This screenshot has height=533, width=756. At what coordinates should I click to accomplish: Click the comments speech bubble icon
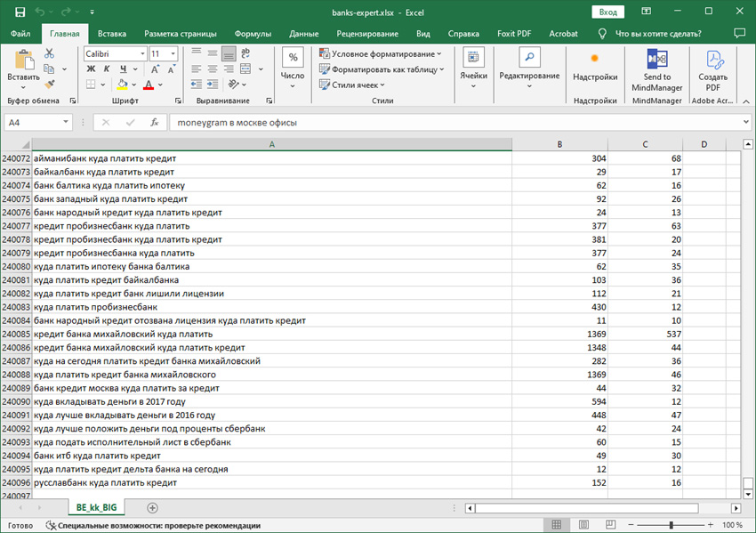click(739, 33)
